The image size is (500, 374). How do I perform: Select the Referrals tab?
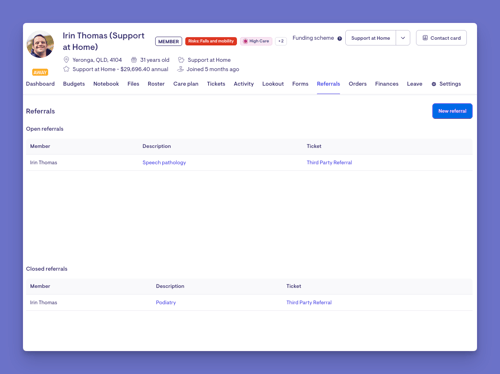click(x=328, y=84)
